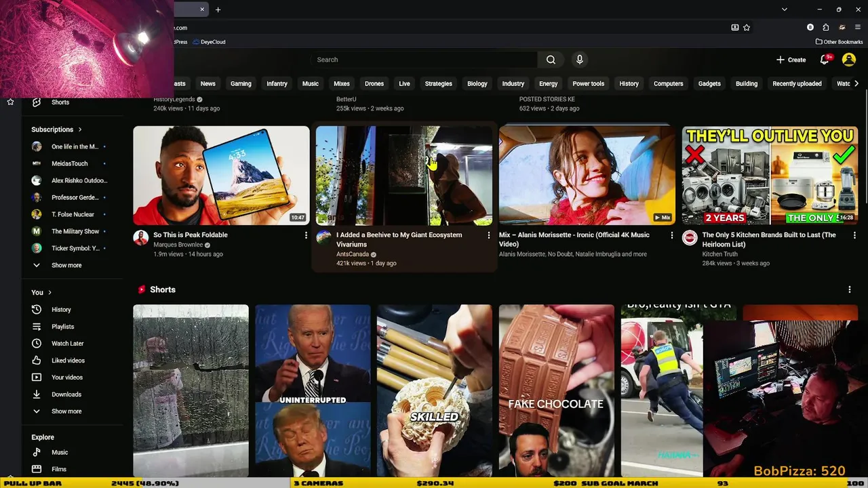Open Watch Later in the sidebar

(x=67, y=344)
